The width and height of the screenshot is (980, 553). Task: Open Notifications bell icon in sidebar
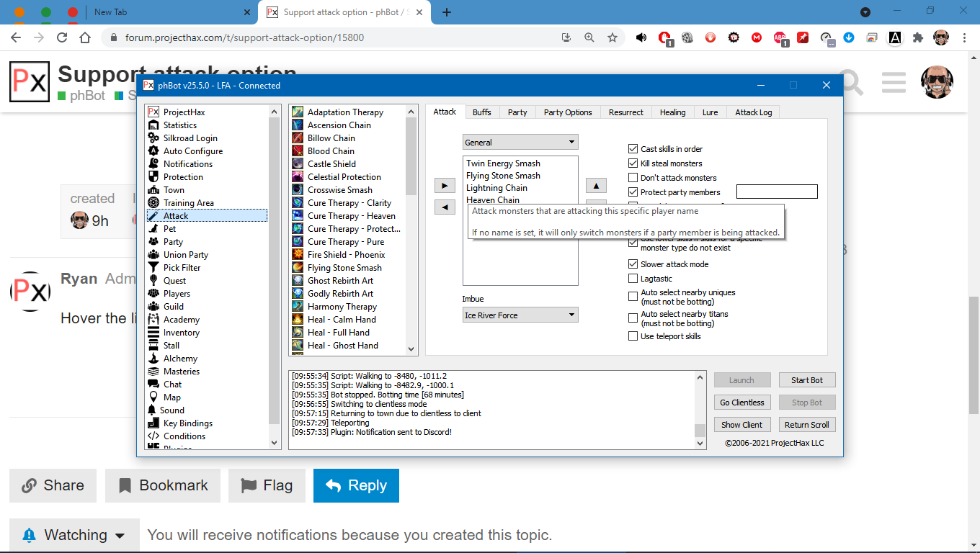click(x=153, y=164)
